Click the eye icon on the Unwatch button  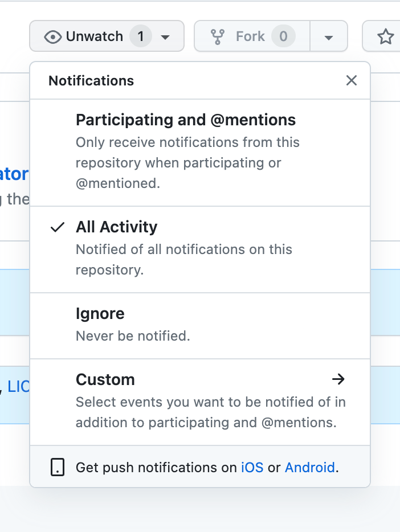(54, 36)
